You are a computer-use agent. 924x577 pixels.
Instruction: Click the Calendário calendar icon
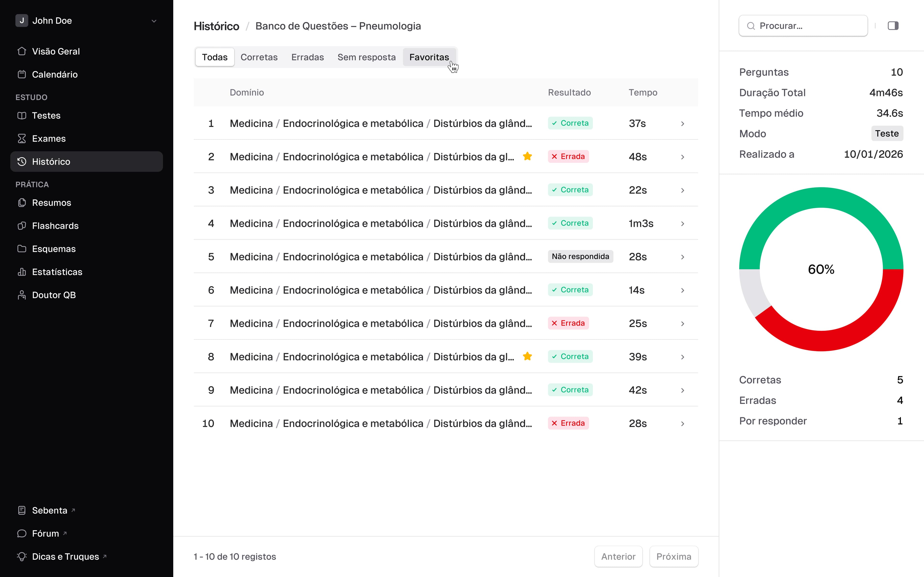(x=22, y=75)
